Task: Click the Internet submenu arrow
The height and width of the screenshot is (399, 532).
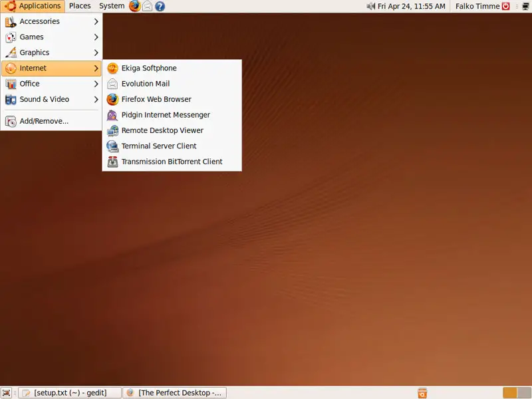Action: tap(96, 68)
